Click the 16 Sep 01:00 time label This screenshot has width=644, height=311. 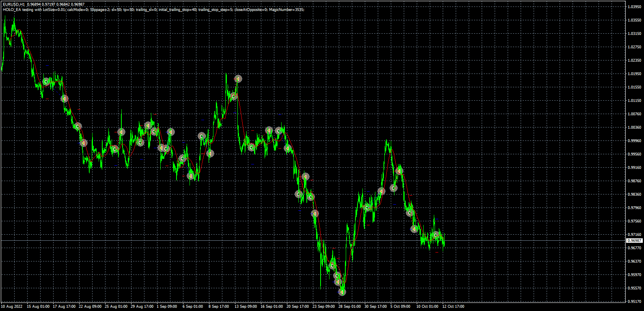272,307
